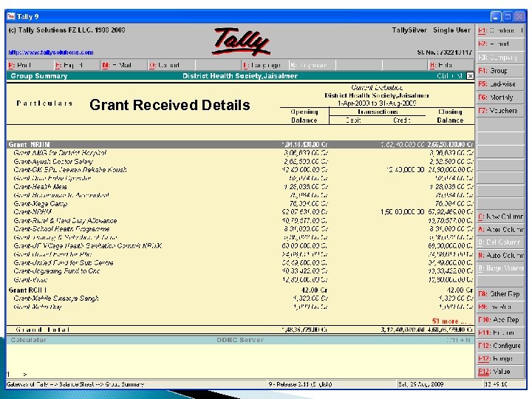
Task: Click the date shown in status bar
Action: coord(420,384)
